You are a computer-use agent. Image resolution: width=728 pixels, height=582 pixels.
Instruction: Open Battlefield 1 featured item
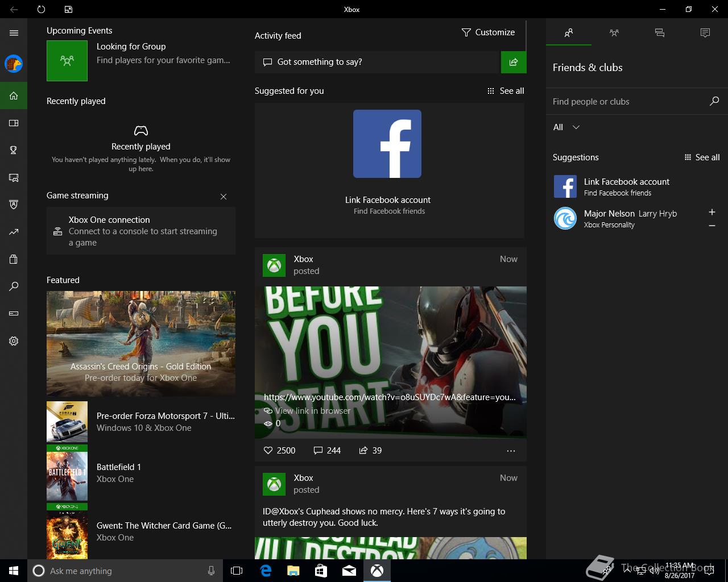click(141, 473)
